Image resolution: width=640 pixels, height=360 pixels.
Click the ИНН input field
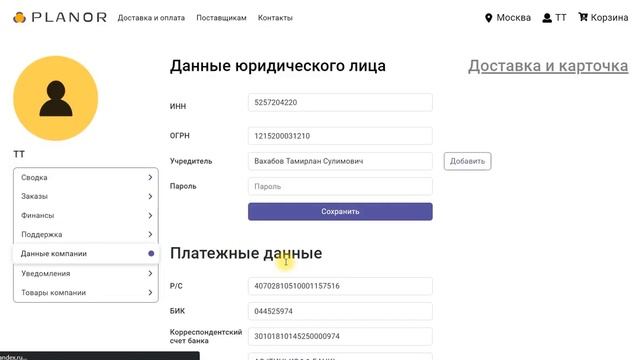(x=340, y=102)
